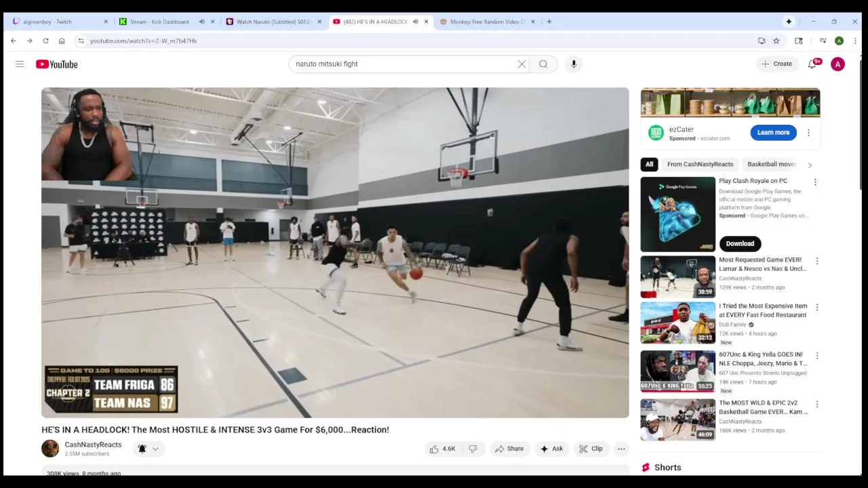Open options for Most Expensive Item video

point(816,307)
